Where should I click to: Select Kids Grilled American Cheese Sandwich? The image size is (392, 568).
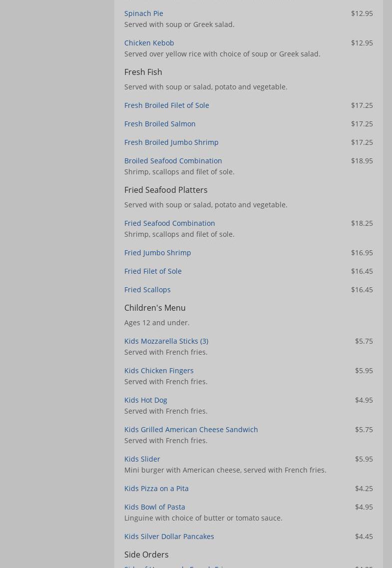(191, 429)
